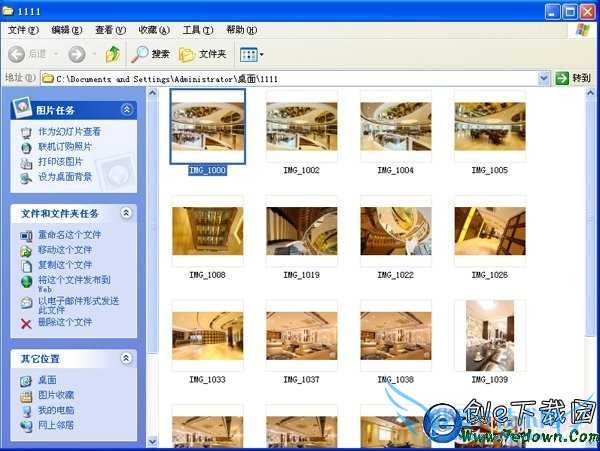Open My Pictures (图片收藏) in Other Places
The image size is (600, 451).
[x=56, y=395]
